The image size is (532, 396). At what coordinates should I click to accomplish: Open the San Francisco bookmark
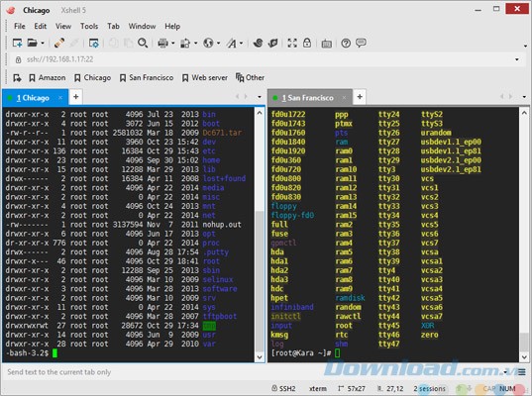tap(147, 77)
